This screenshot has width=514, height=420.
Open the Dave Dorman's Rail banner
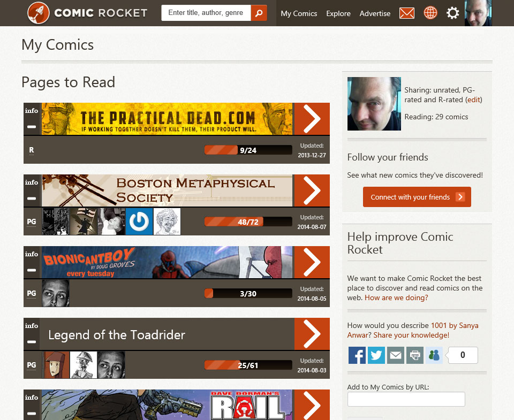click(x=167, y=405)
